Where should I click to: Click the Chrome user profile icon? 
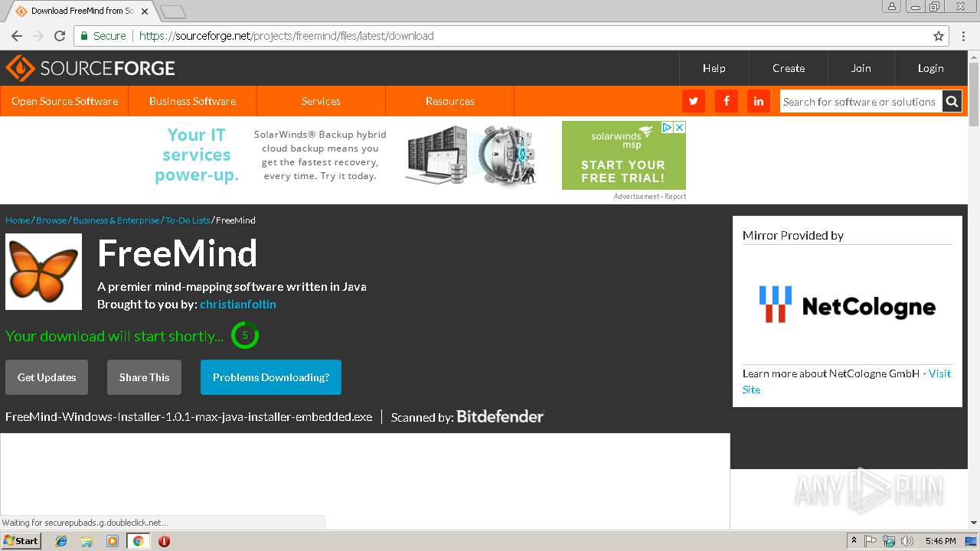(892, 6)
